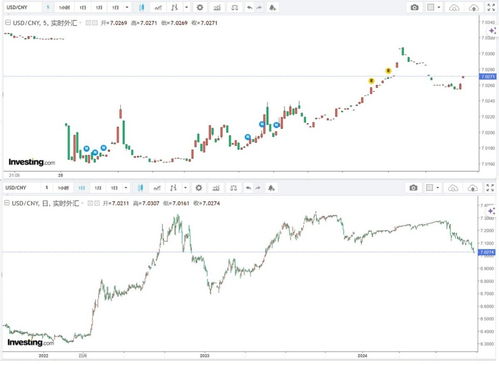499x365 pixels.
Task: Click the 7.0274 price label on bottom axis
Action: 487,252
